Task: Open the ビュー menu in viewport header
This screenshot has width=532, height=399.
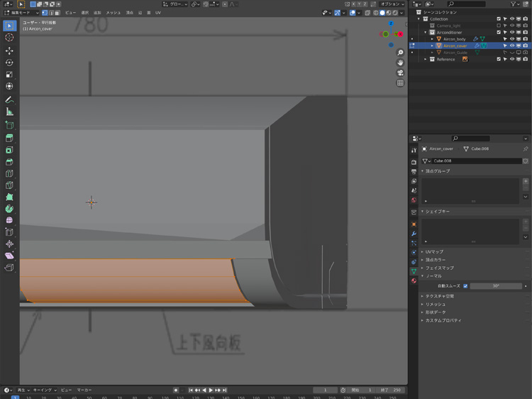Action: click(70, 13)
